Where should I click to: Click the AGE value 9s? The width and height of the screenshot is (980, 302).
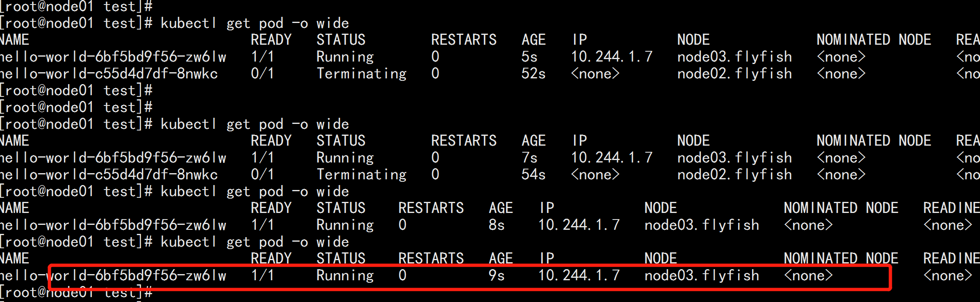coord(497,275)
